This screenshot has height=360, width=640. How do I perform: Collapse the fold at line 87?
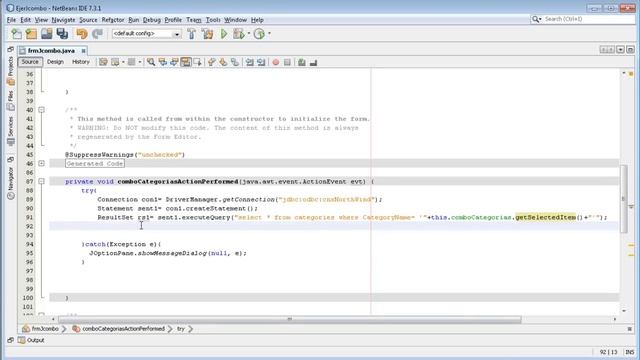[x=41, y=181]
